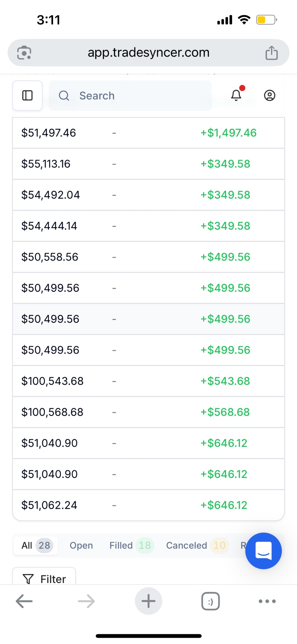The width and height of the screenshot is (297, 644).
Task: Open the blue chat support bubble
Action: pyautogui.click(x=263, y=551)
